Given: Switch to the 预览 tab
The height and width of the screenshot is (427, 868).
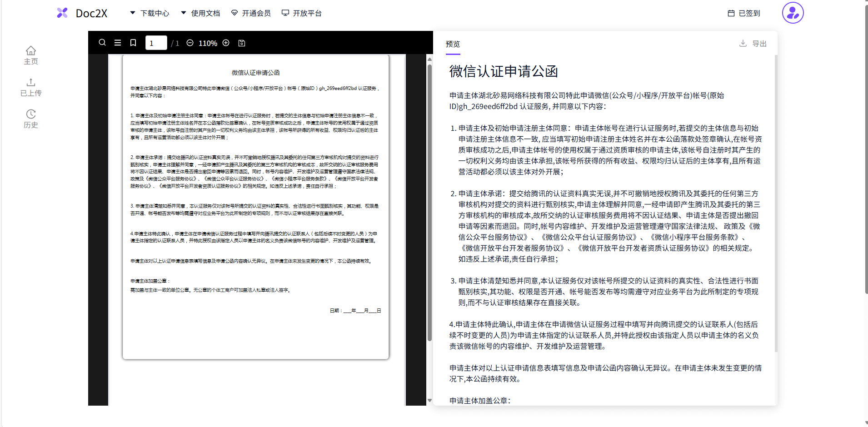Looking at the screenshot, I should [x=453, y=44].
